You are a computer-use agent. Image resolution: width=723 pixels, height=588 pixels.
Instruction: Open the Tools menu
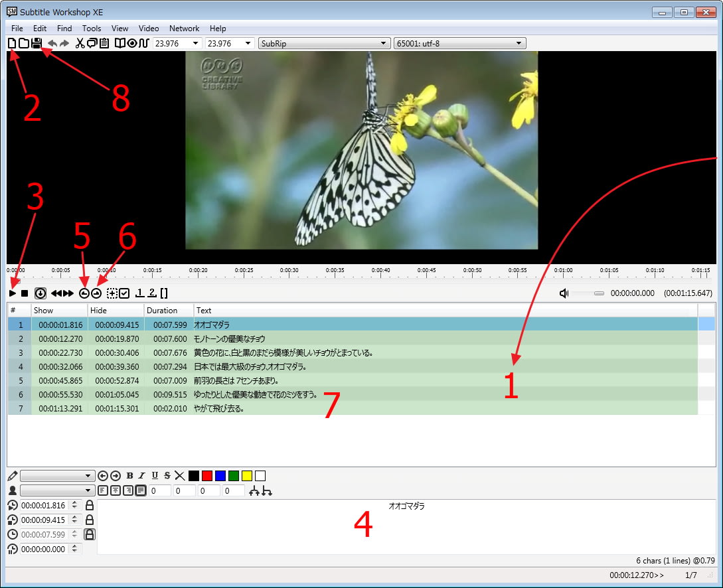coord(92,29)
